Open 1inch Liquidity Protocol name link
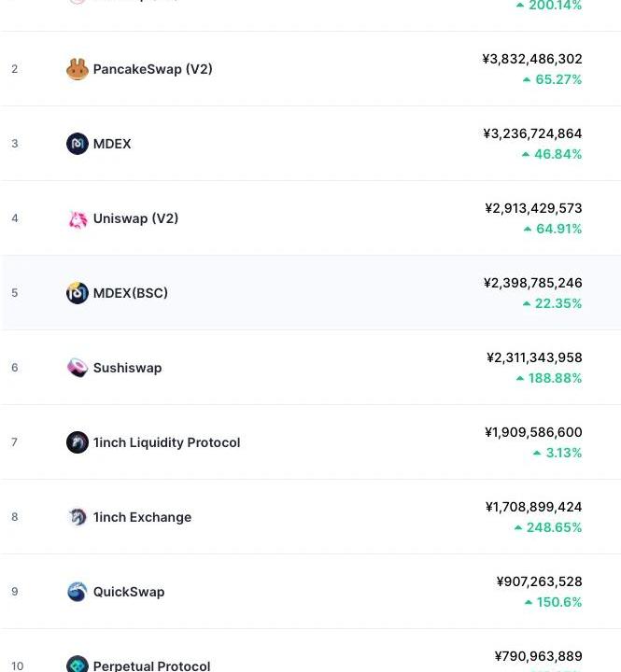The width and height of the screenshot is (621, 672). coord(167,442)
